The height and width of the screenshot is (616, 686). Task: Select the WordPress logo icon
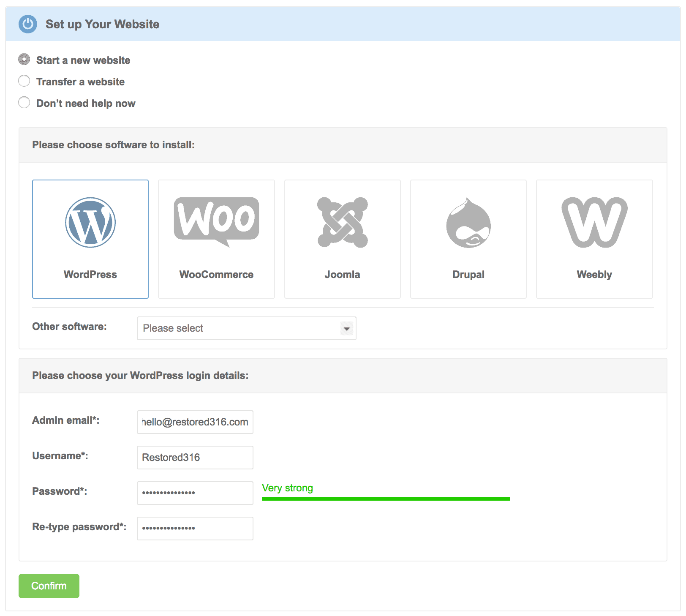pyautogui.click(x=90, y=223)
